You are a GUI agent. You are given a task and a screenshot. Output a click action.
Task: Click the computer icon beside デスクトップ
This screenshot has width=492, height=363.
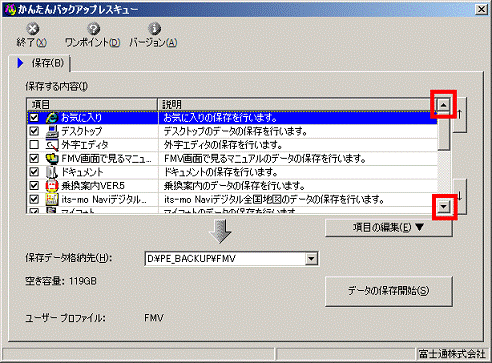click(x=52, y=131)
